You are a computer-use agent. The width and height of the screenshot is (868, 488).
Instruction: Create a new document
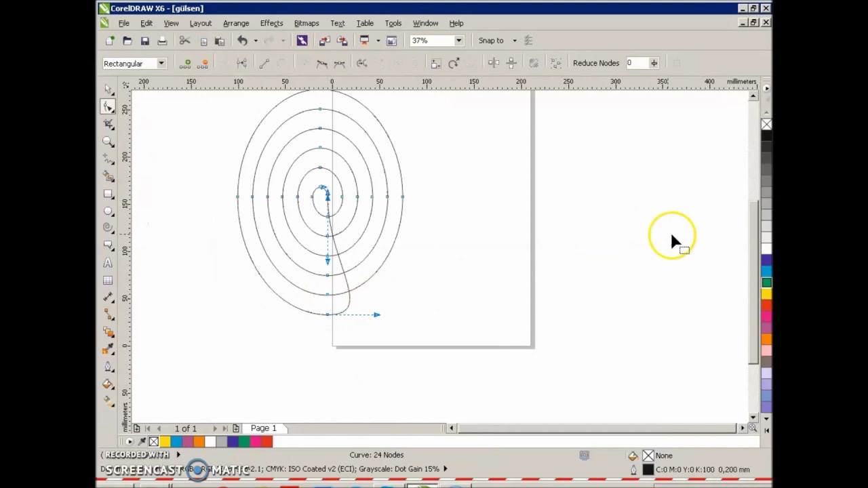(x=110, y=41)
